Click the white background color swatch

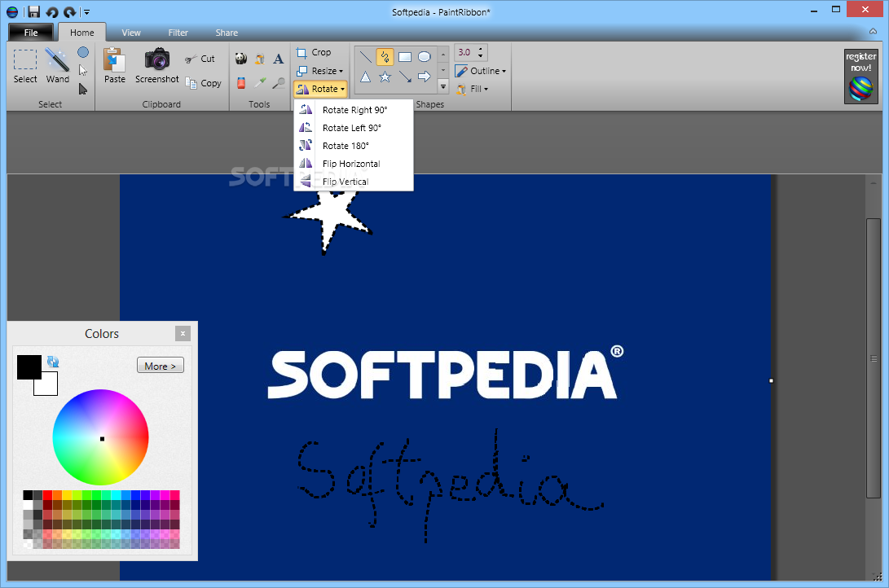click(x=47, y=385)
